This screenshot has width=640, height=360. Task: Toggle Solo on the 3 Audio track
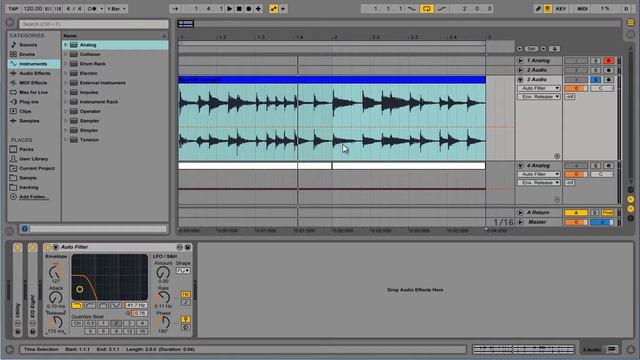pyautogui.click(x=596, y=80)
